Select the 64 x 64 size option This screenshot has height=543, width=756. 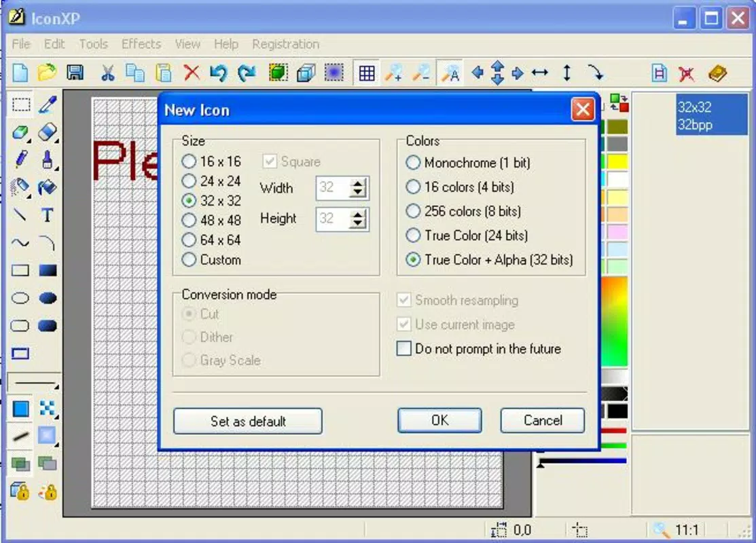pyautogui.click(x=211, y=240)
